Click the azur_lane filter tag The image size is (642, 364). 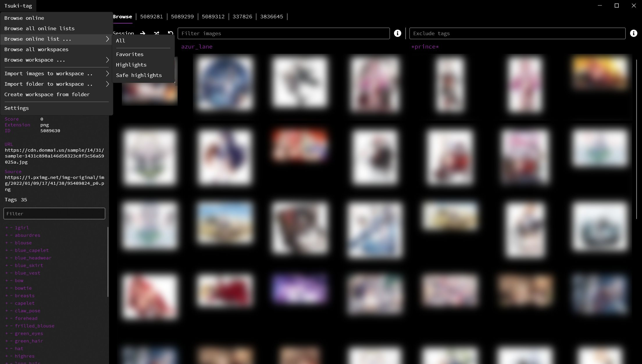tap(197, 47)
